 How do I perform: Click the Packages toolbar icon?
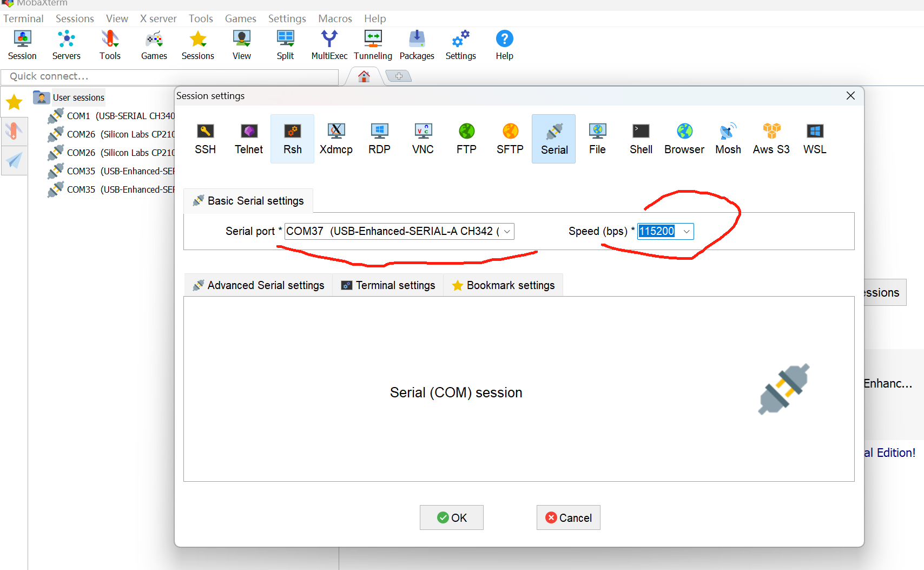pos(417,45)
